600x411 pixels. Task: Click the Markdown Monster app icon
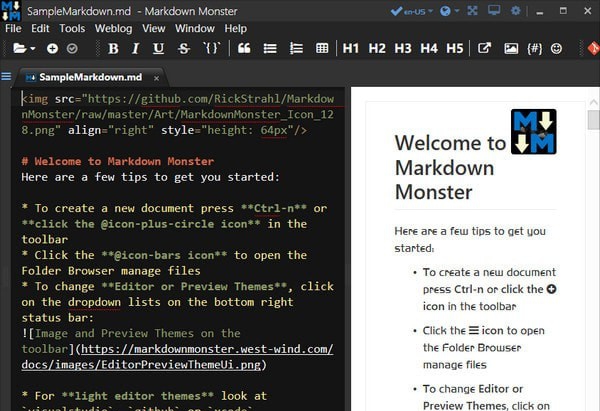coord(11,10)
